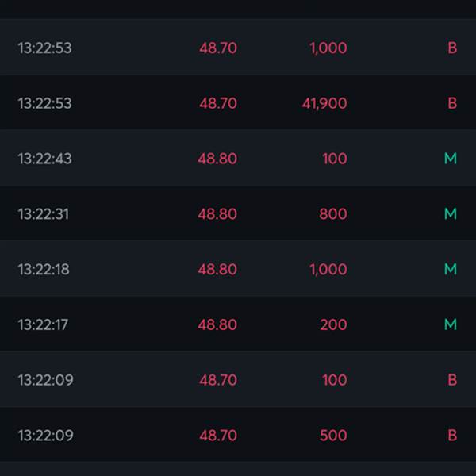Click the 100 volume at 13:22:43
Screen dimensions: 476x476
[x=335, y=159]
